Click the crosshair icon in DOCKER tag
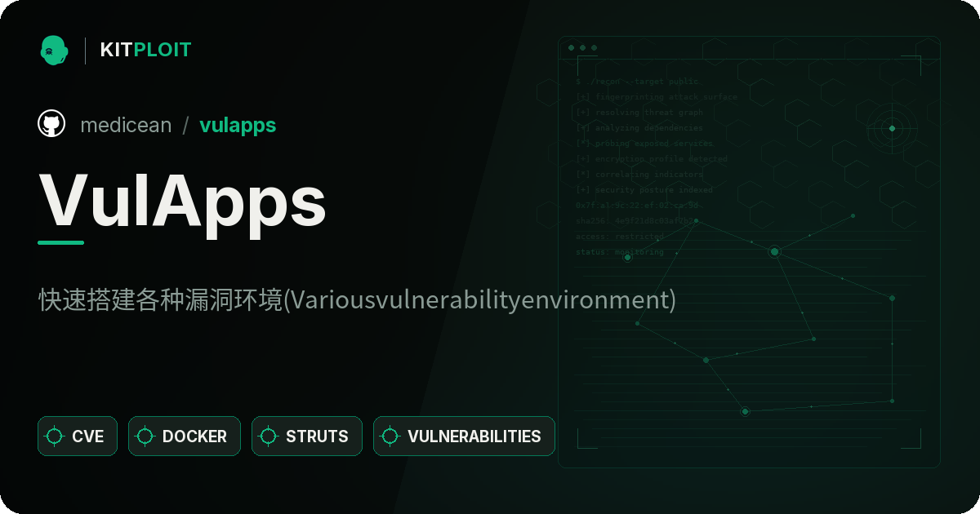Screen dimensions: 980x514 coord(145,436)
